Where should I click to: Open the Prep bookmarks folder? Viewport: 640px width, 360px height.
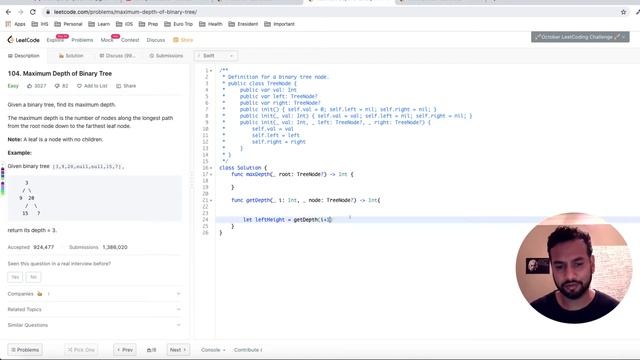point(149,24)
